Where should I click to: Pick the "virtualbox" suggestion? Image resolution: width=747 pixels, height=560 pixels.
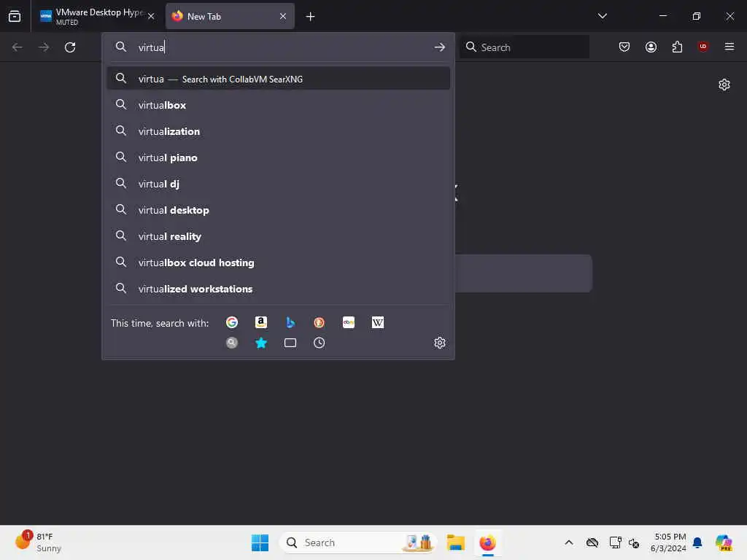[x=278, y=105]
